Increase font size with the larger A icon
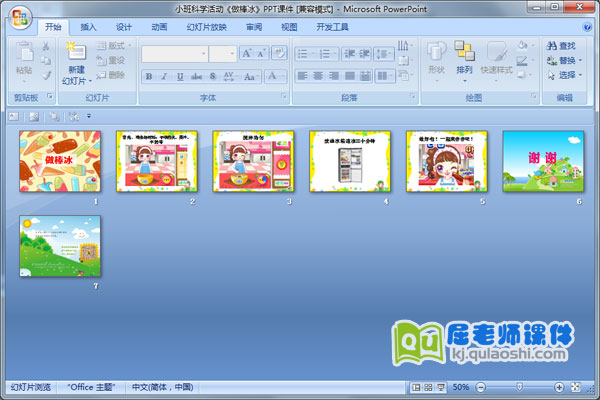The image size is (600, 400). (246, 53)
